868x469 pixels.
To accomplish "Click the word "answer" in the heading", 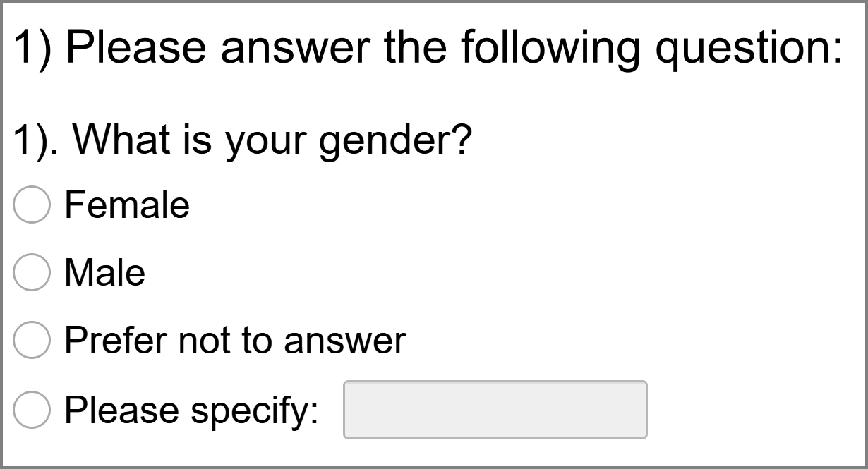I will coord(295,47).
